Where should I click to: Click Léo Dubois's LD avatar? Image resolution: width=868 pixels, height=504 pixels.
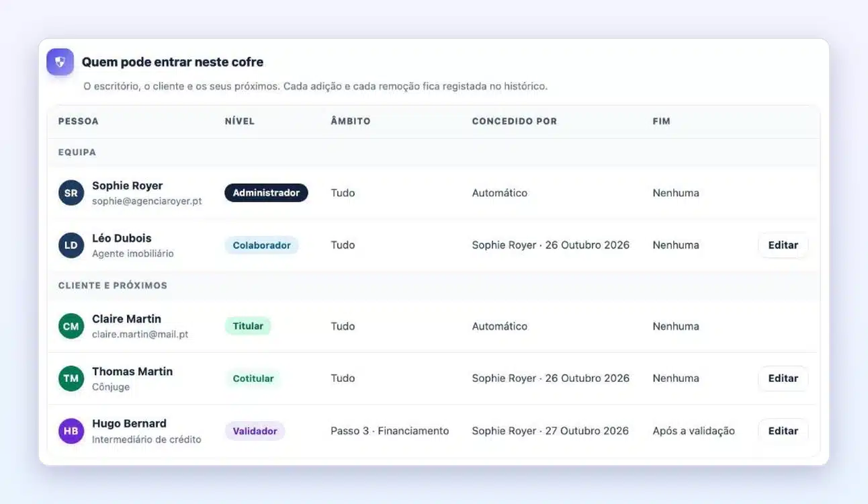coord(71,245)
